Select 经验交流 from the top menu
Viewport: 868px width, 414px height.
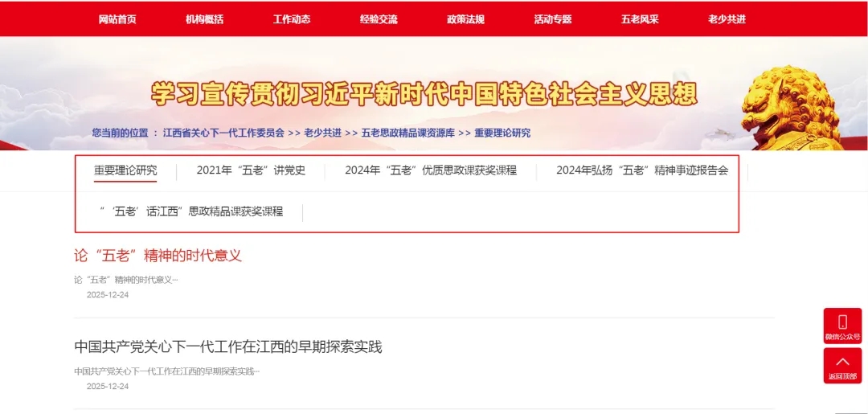pyautogui.click(x=379, y=19)
